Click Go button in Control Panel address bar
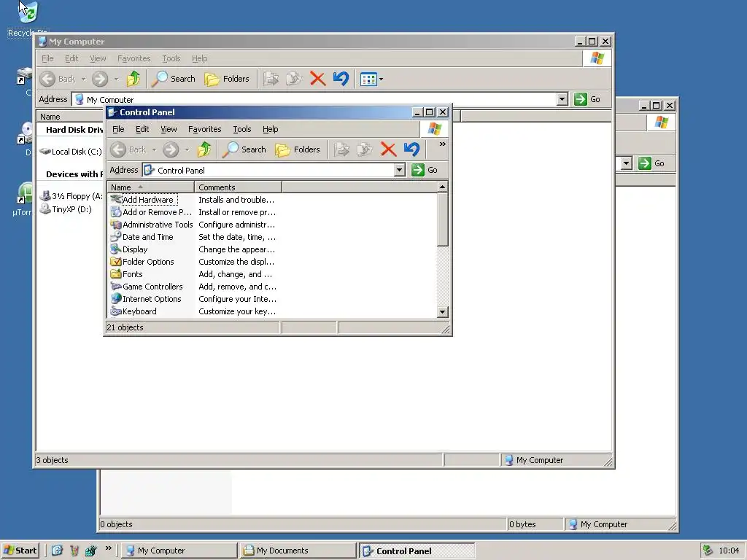The image size is (747, 560). pos(425,170)
